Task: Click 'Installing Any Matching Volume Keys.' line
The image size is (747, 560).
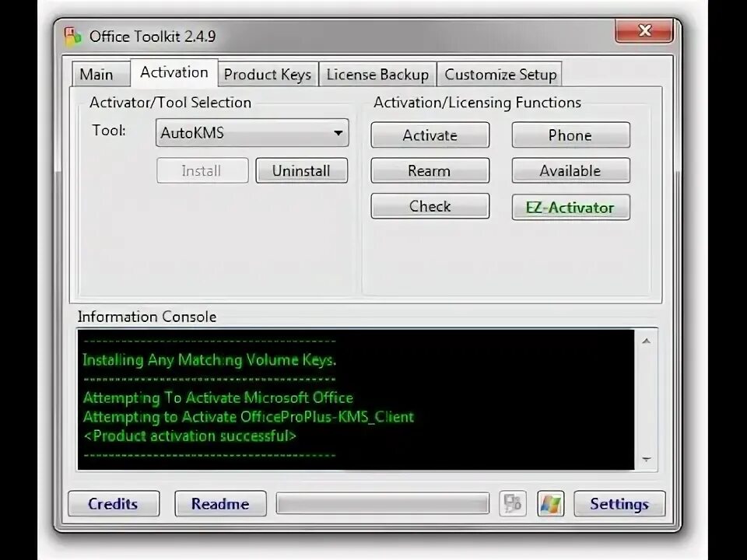Action: point(209,359)
